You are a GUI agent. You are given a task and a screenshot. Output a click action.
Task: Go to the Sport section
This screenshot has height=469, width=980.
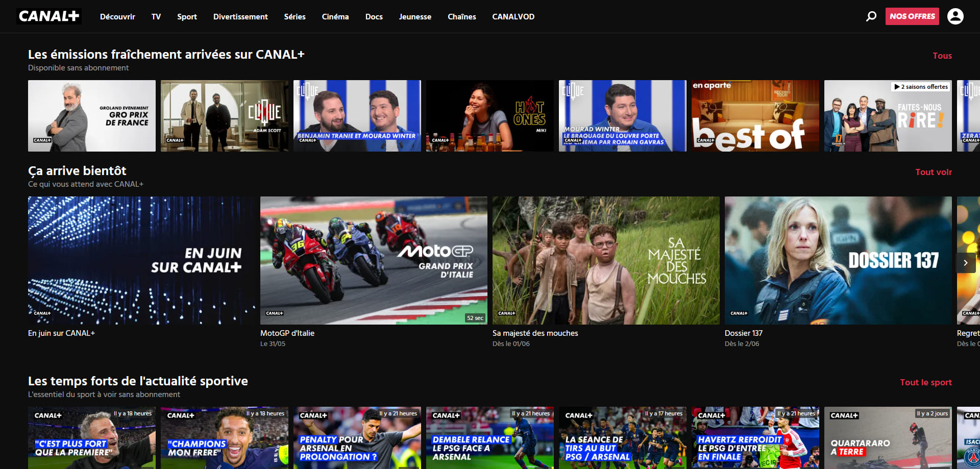click(x=187, y=17)
